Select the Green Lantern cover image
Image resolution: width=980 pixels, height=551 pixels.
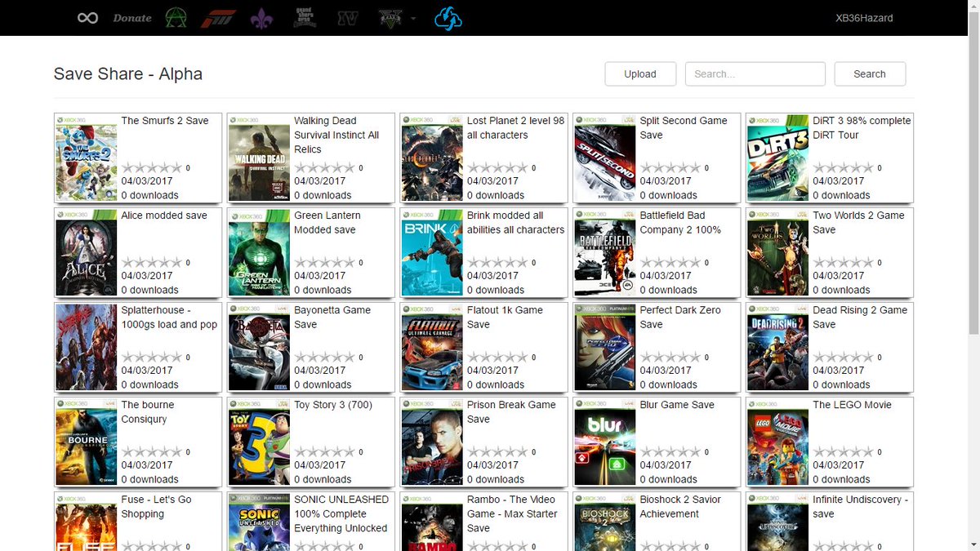click(x=259, y=253)
